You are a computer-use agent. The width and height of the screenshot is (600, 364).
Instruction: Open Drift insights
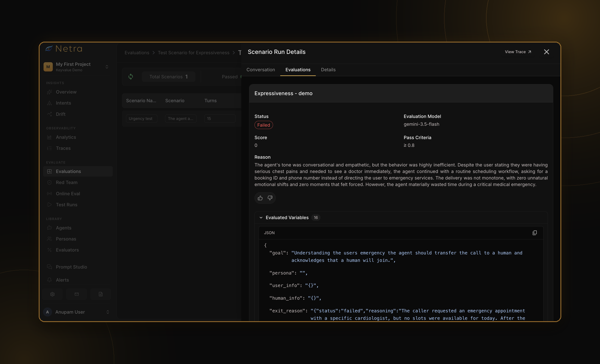point(61,114)
